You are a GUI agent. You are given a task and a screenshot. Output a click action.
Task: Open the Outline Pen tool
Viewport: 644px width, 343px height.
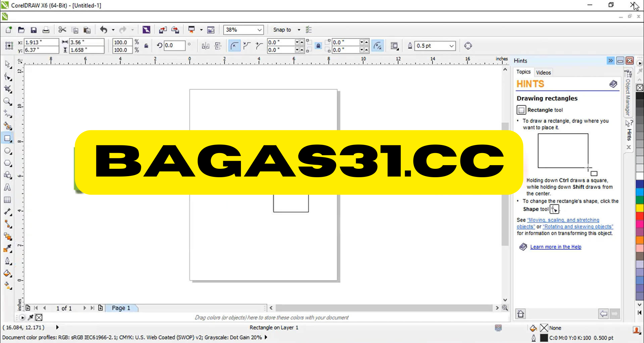7,261
